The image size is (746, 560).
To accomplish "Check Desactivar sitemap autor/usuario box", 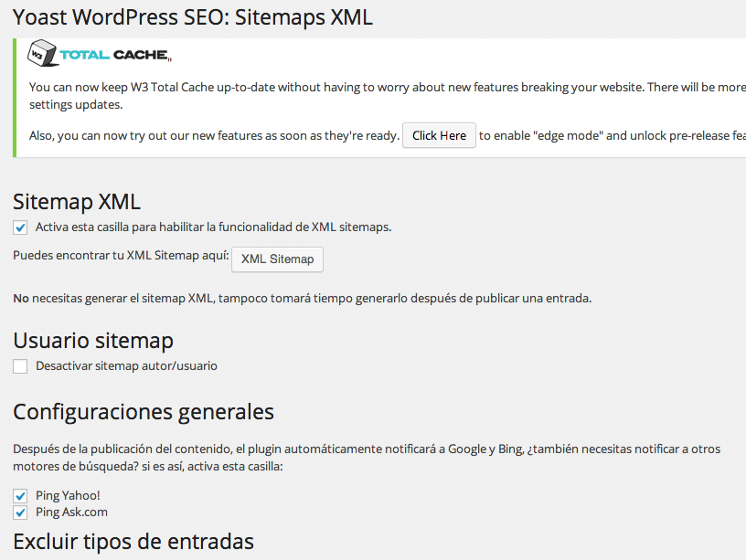I will 20,366.
